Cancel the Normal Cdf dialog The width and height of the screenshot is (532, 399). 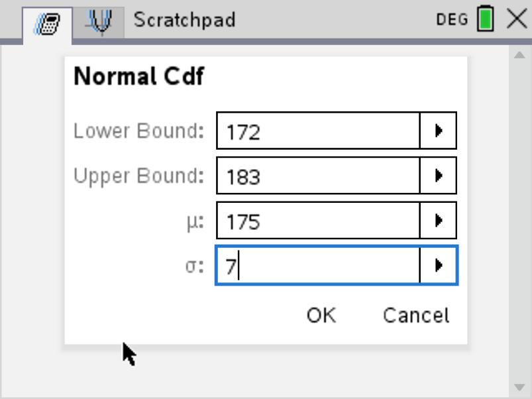tap(416, 315)
